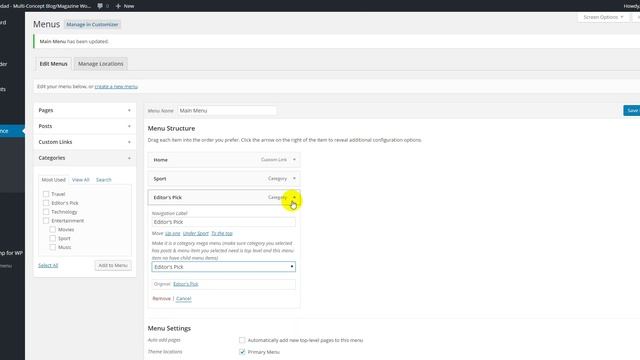Check the Technology category

[46, 212]
